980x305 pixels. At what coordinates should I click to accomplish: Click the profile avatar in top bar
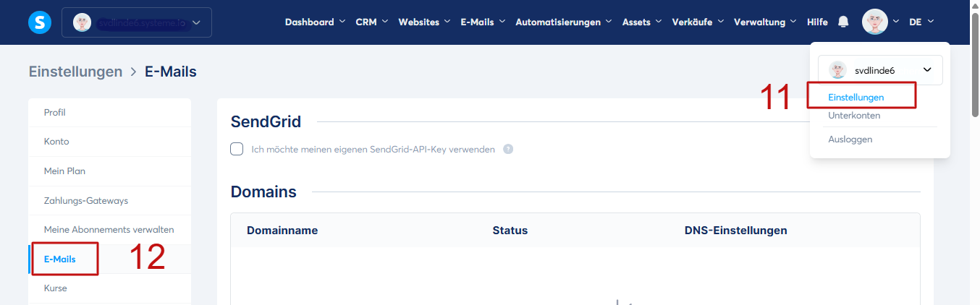(x=875, y=22)
